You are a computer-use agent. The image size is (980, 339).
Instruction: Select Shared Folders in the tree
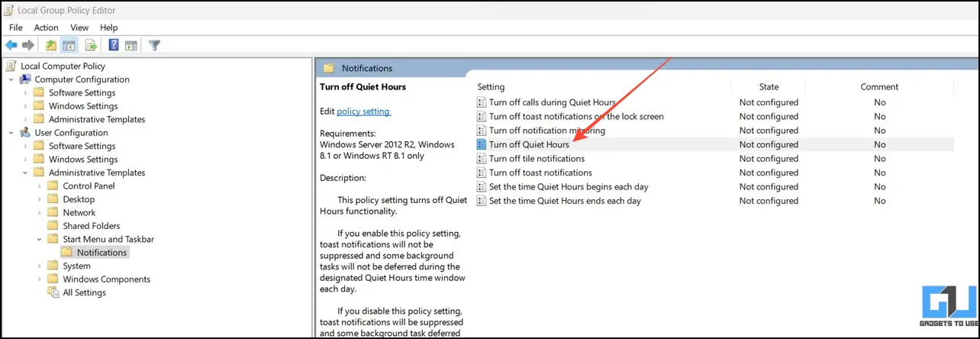pos(90,226)
